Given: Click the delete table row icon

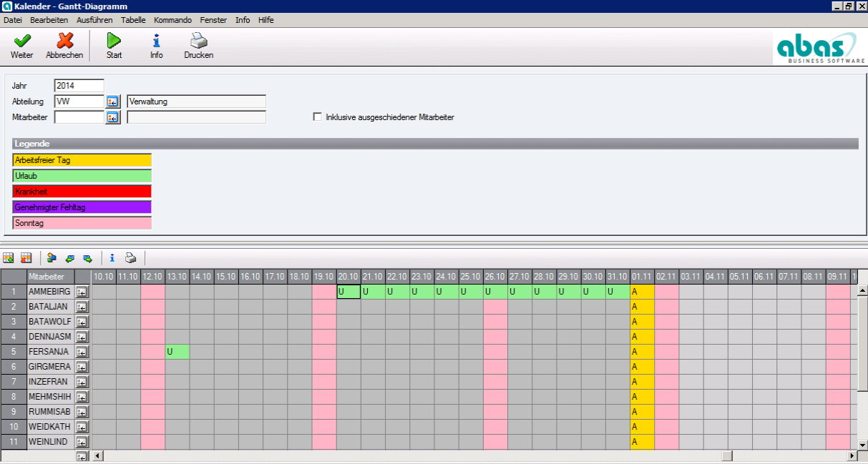Looking at the screenshot, I should pyautogui.click(x=26, y=258).
